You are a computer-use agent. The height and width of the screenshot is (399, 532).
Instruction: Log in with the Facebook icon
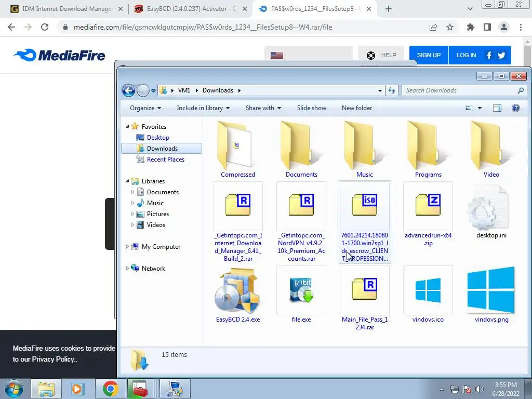pos(489,55)
